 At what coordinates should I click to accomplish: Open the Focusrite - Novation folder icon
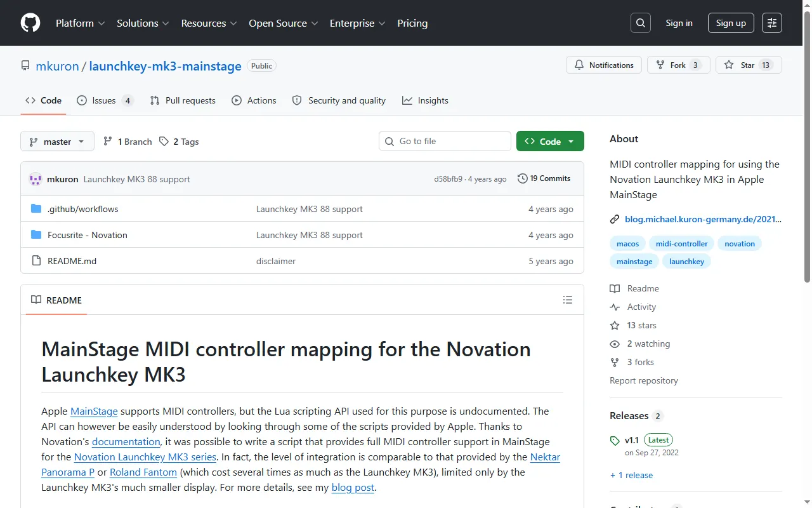pos(36,235)
